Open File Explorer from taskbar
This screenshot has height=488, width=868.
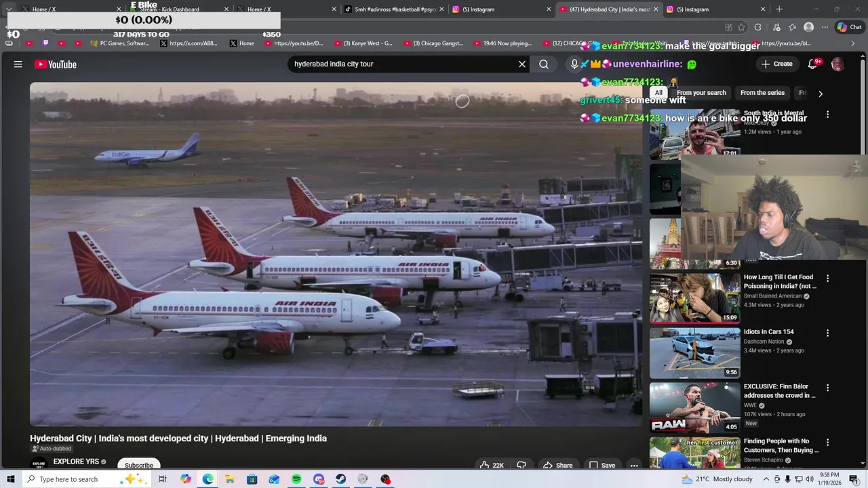pyautogui.click(x=230, y=479)
